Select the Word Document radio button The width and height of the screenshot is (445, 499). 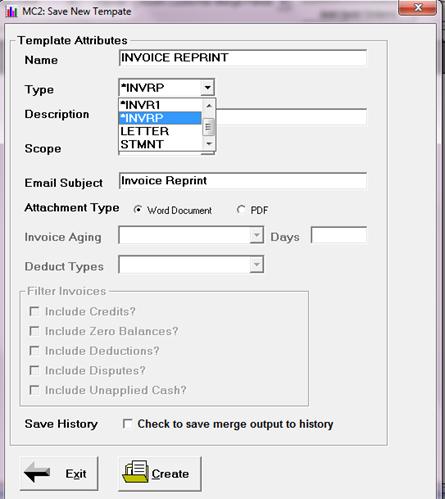coord(137,210)
